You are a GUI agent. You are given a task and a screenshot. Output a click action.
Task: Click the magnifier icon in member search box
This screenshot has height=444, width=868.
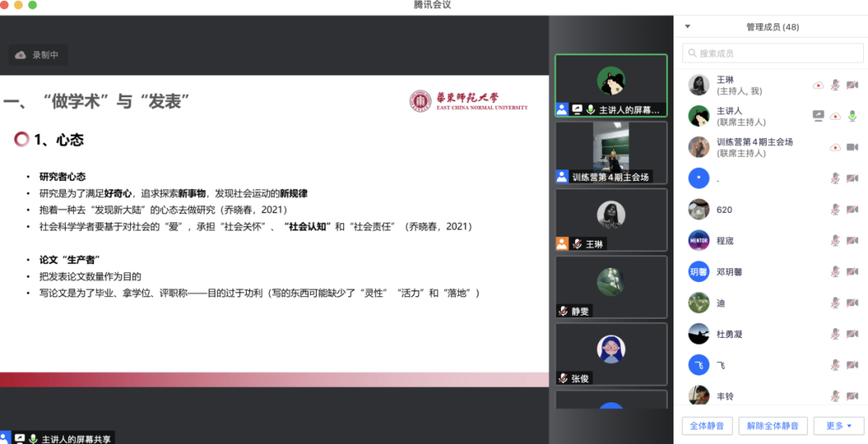tap(692, 54)
